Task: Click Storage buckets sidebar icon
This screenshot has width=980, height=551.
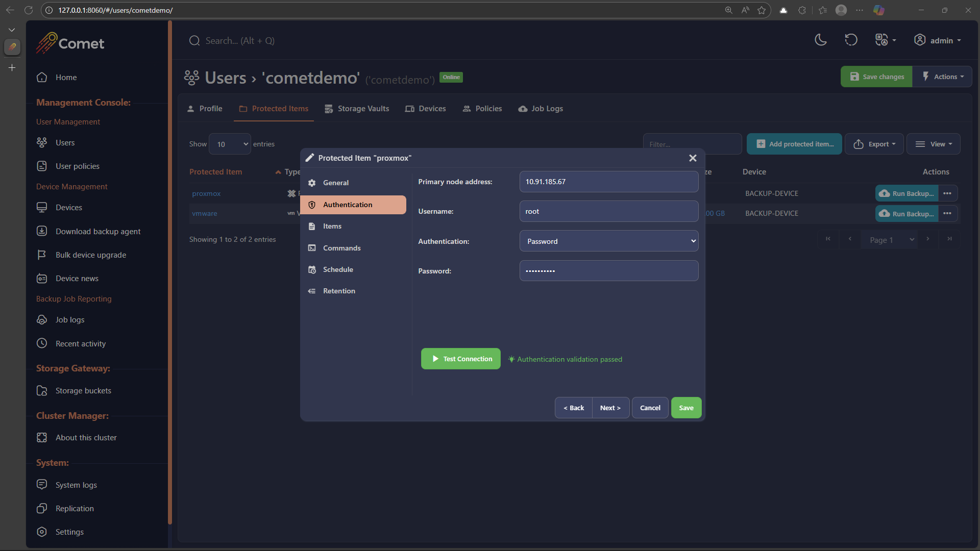Action: [x=42, y=391]
